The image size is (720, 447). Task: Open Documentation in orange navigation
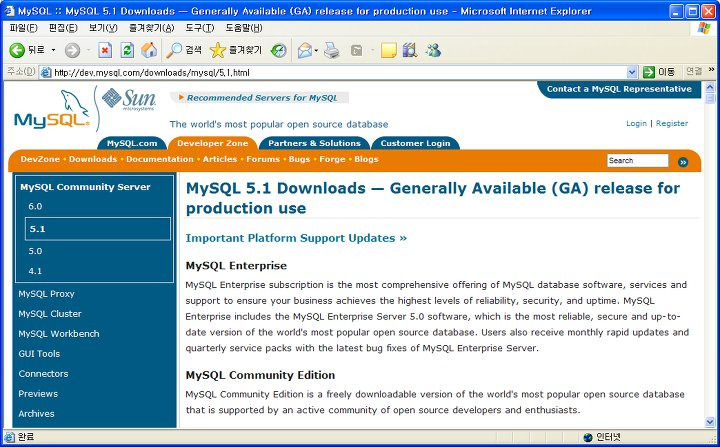click(x=160, y=159)
